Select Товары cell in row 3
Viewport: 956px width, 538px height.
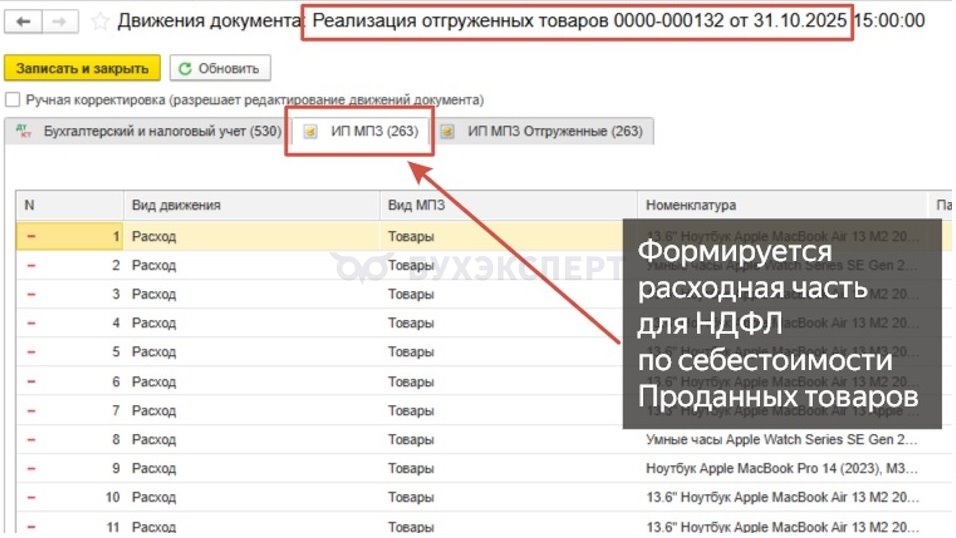tap(508, 294)
